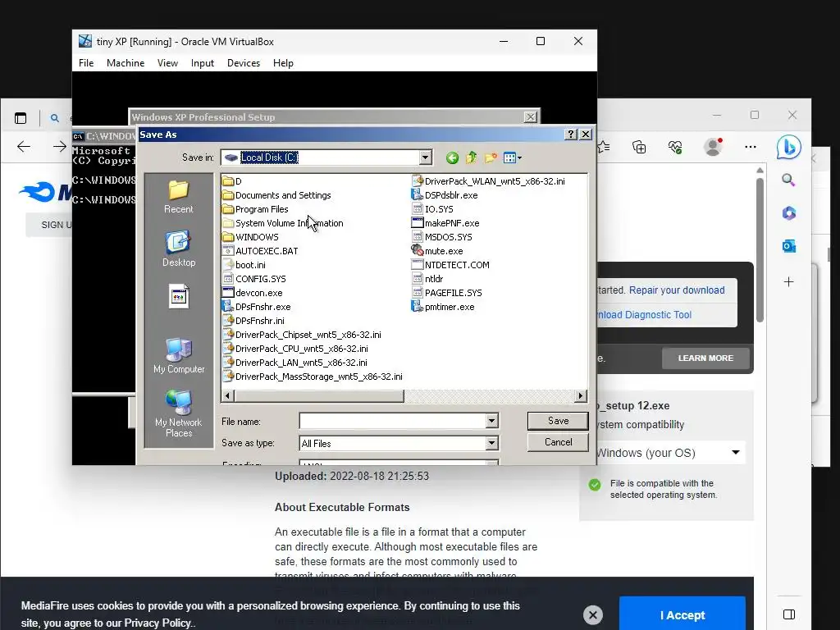Select pmtimer.exe file
Image resolution: width=840 pixels, height=630 pixels.
[x=443, y=307]
